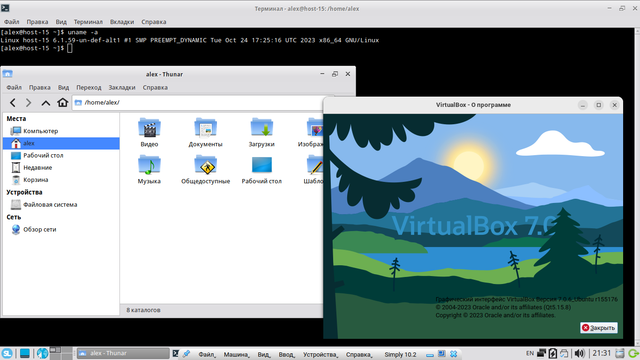Click the clock showing 21:31
Viewport: 640px width, 360px height.
(602, 353)
